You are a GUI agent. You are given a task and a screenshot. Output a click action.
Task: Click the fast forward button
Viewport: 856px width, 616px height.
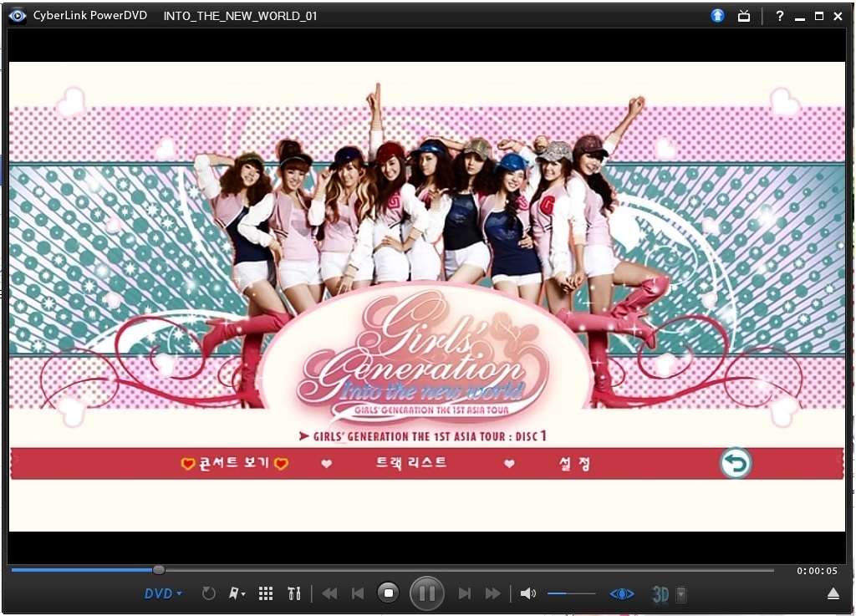492,593
